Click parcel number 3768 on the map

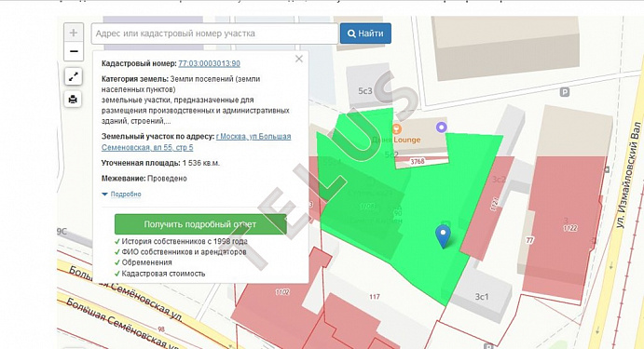point(418,162)
